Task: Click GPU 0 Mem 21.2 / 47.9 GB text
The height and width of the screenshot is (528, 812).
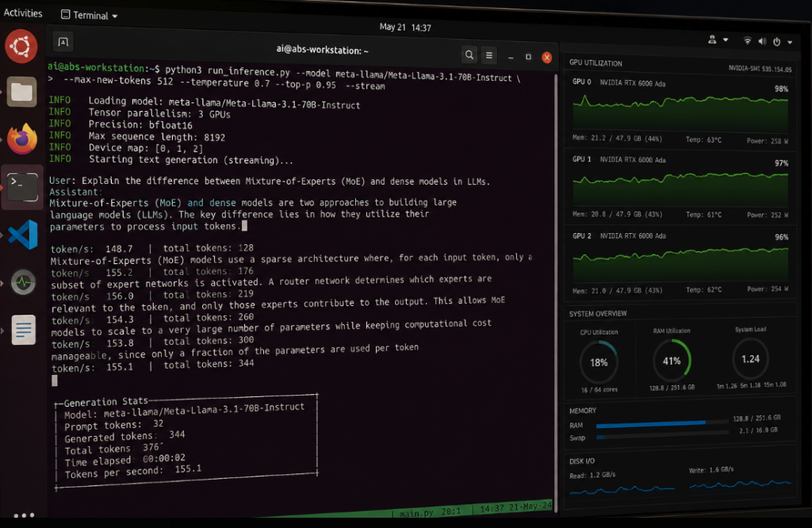Action: 617,138
